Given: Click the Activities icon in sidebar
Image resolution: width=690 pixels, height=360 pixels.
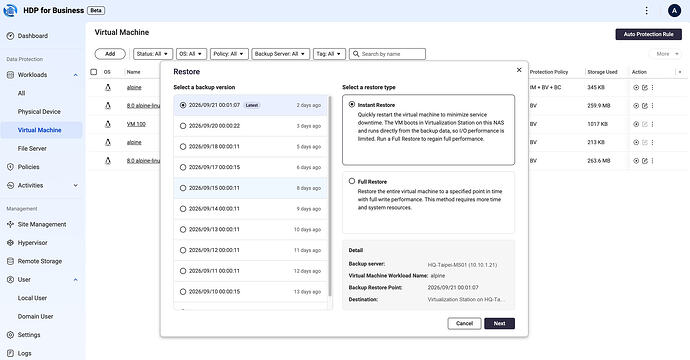Looking at the screenshot, I should pos(11,186).
